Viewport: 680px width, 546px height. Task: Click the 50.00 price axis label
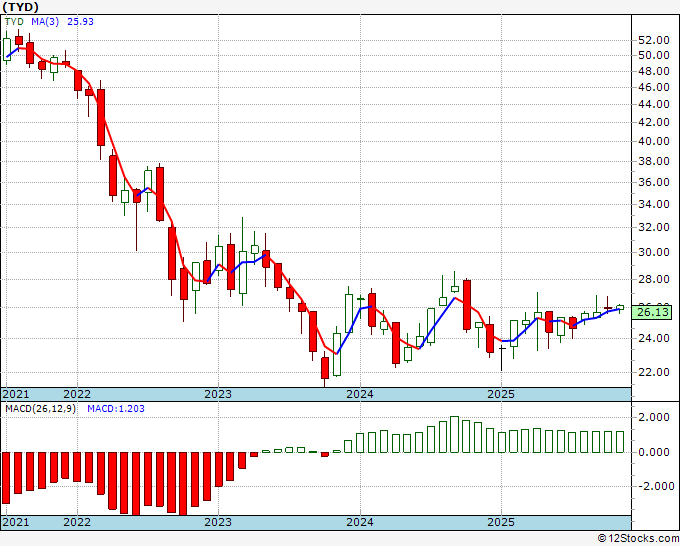pyautogui.click(x=654, y=56)
